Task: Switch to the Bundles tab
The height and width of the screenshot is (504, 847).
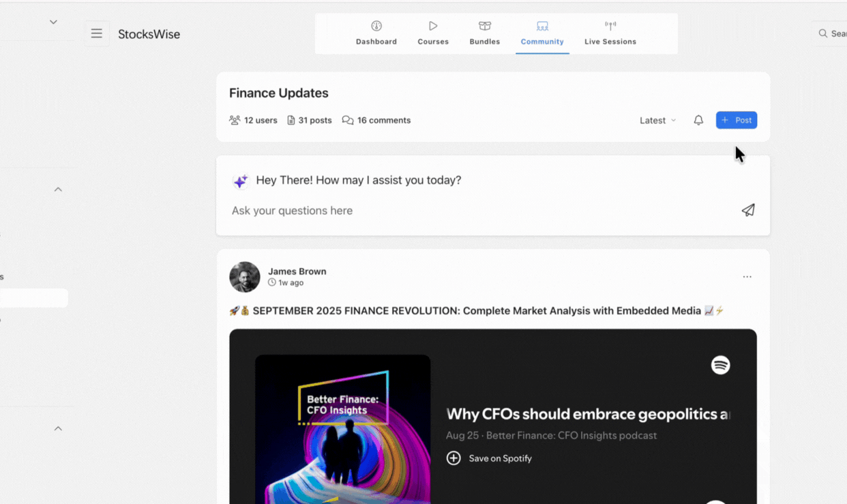Action: pos(485,33)
